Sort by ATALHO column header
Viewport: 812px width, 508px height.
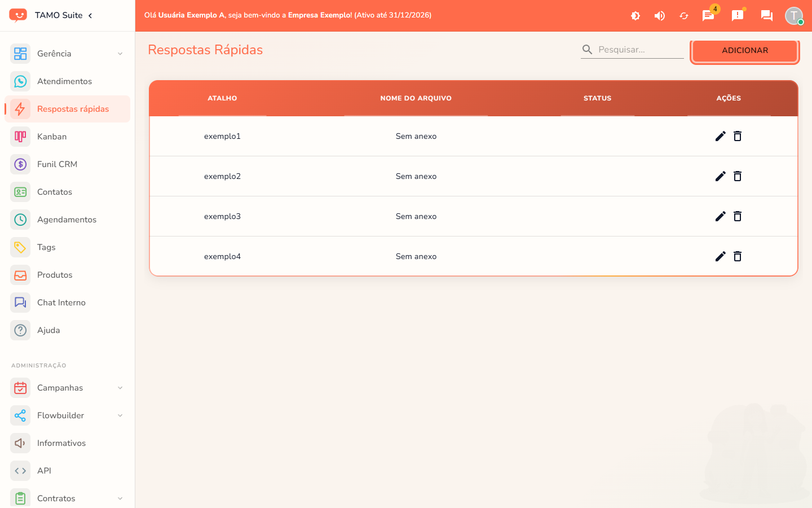[222, 98]
